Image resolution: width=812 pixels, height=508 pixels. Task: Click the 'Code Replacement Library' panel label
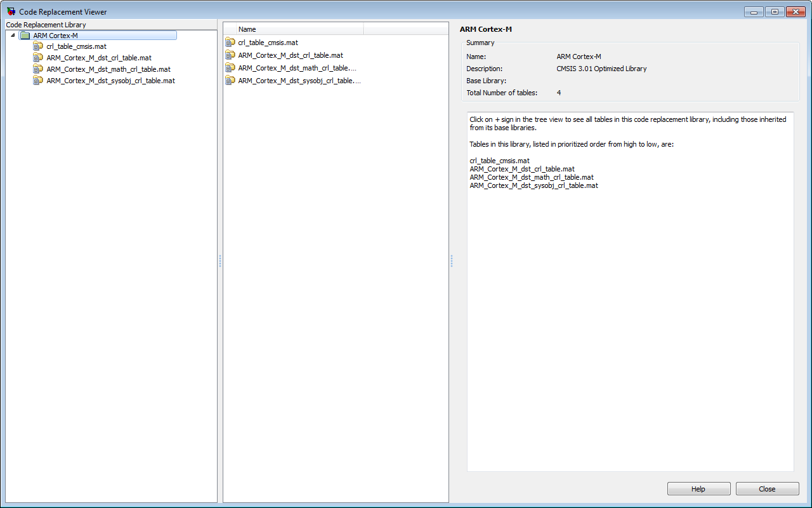(x=46, y=25)
